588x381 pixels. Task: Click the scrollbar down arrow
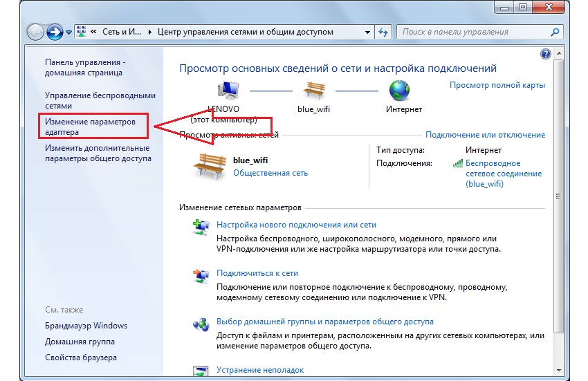tap(559, 371)
